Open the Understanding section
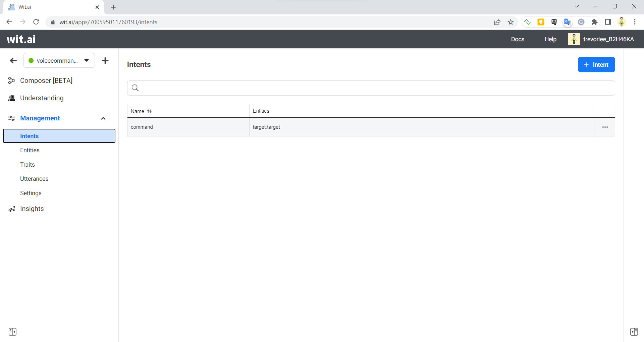This screenshot has height=342, width=644. coord(42,98)
